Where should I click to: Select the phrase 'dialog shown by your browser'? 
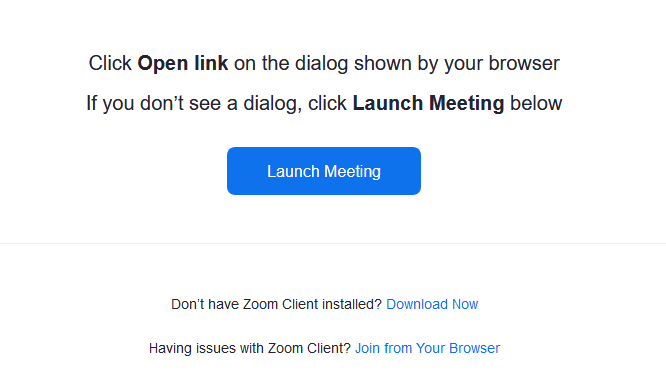tap(427, 64)
